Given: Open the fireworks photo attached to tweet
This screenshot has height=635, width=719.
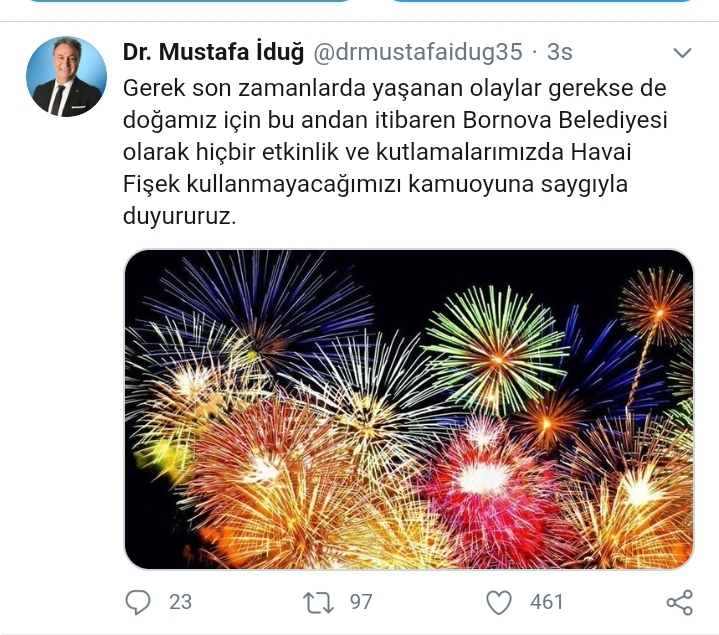Looking at the screenshot, I should [x=409, y=409].
